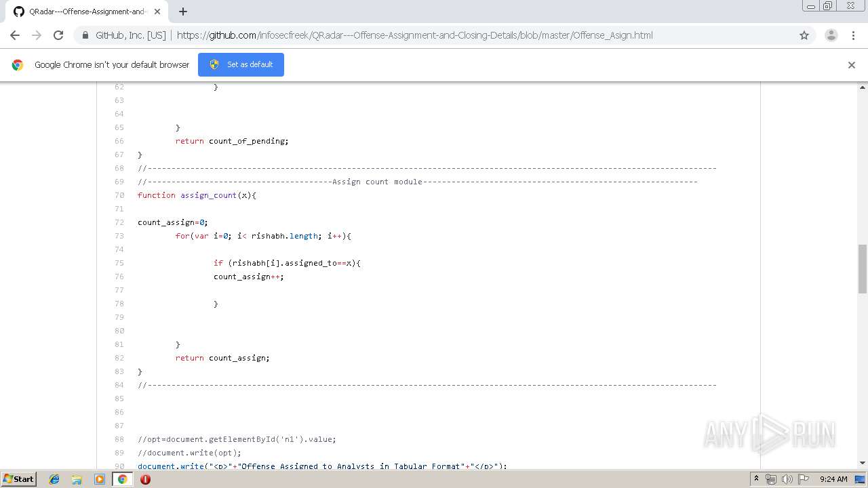Open the volume control in the tray
This screenshot has height=488, width=868.
click(787, 479)
